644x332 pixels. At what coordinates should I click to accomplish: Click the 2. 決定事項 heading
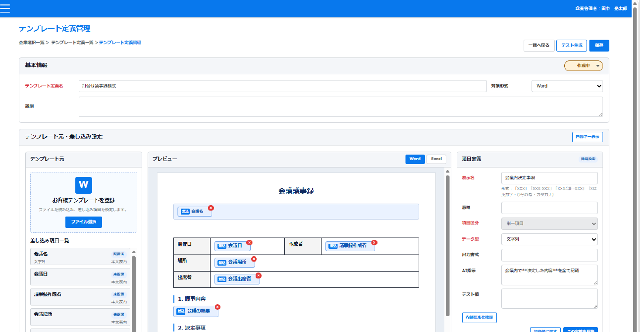[192, 328]
